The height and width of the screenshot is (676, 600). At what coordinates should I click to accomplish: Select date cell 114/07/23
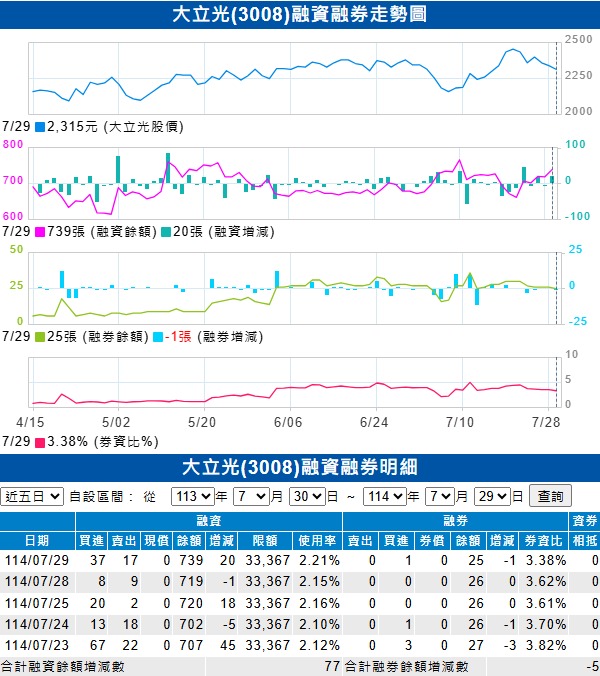pos(37,645)
